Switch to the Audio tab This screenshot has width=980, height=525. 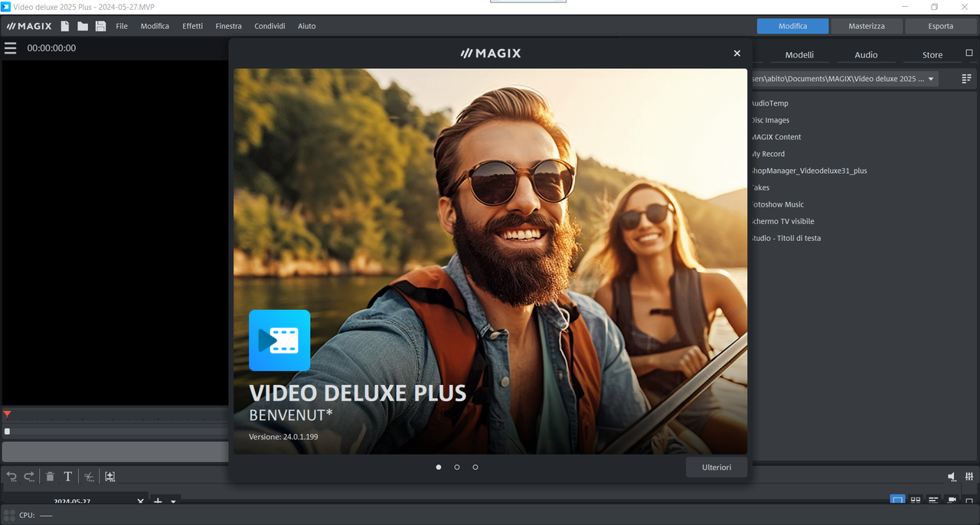[866, 55]
